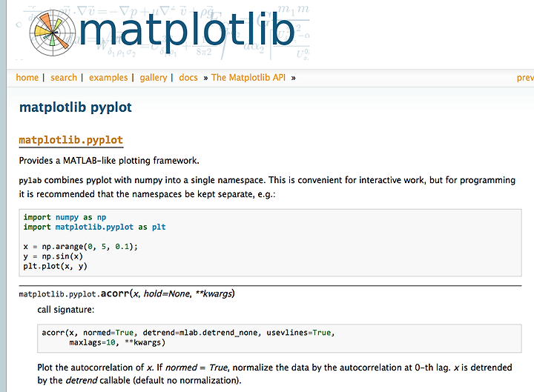The image size is (534, 392).
Task: Click the import matplotlib.pyplot as plt line
Action: 94,227
